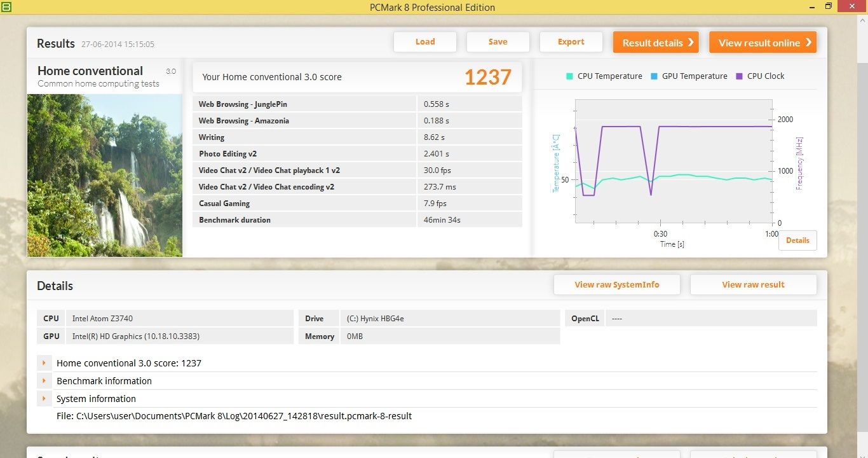This screenshot has width=868, height=458.
Task: Click the '27-06-2014 15:15:05' timestamp
Action: click(118, 45)
